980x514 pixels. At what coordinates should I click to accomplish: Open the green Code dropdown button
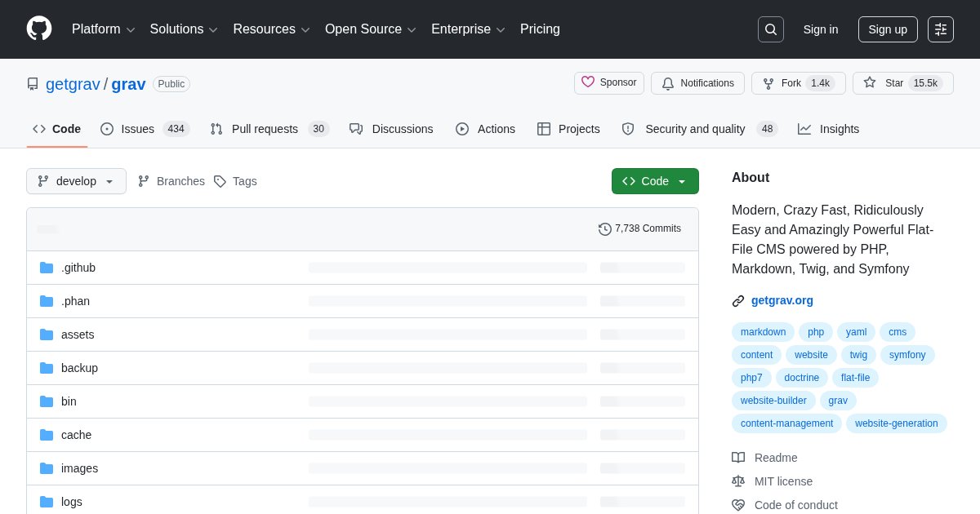click(655, 181)
